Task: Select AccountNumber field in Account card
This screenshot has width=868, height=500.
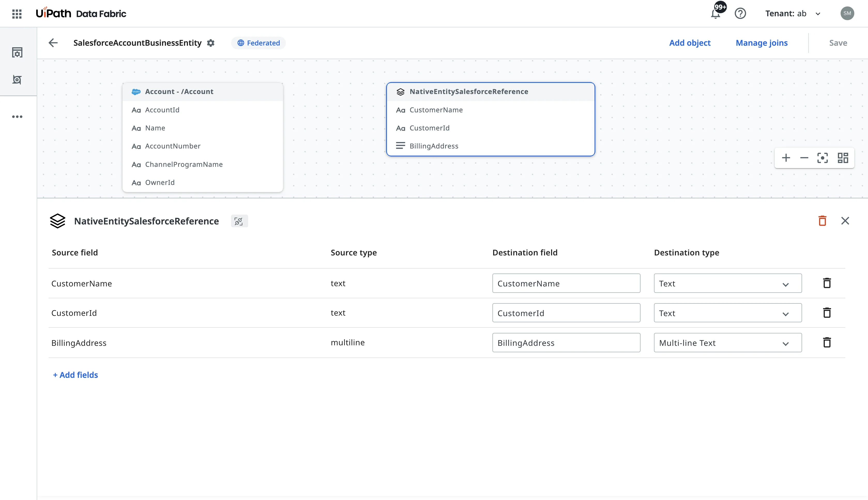Action: [203, 146]
